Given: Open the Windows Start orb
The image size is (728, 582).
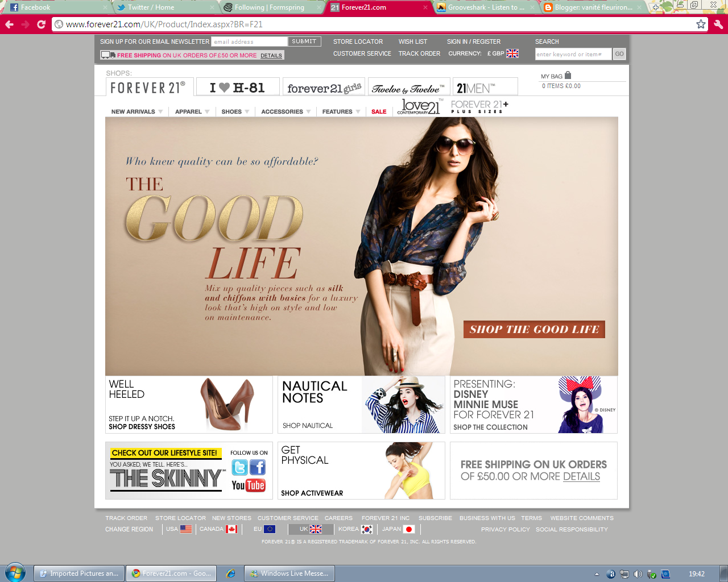Looking at the screenshot, I should pyautogui.click(x=15, y=572).
